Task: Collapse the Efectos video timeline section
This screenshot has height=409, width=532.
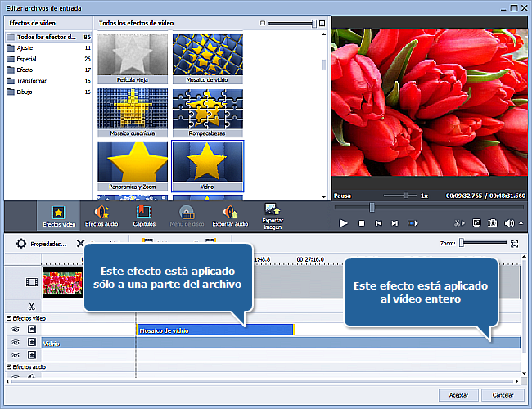Action: pyautogui.click(x=8, y=317)
